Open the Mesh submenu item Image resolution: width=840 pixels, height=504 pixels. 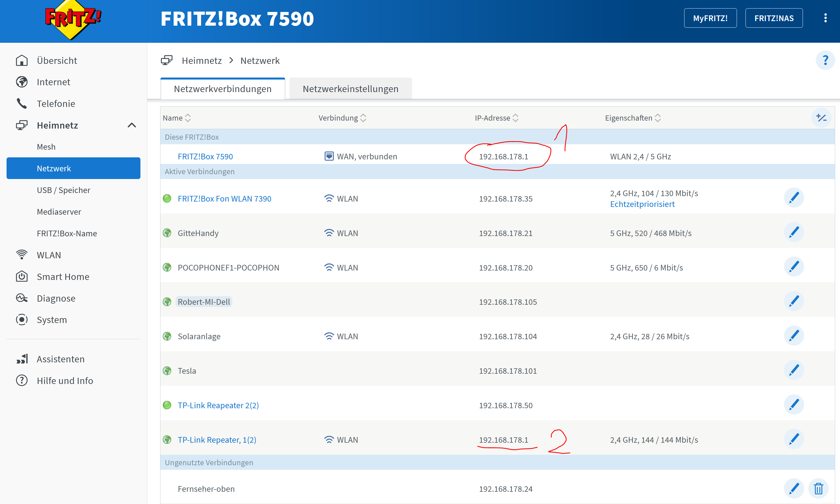46,147
